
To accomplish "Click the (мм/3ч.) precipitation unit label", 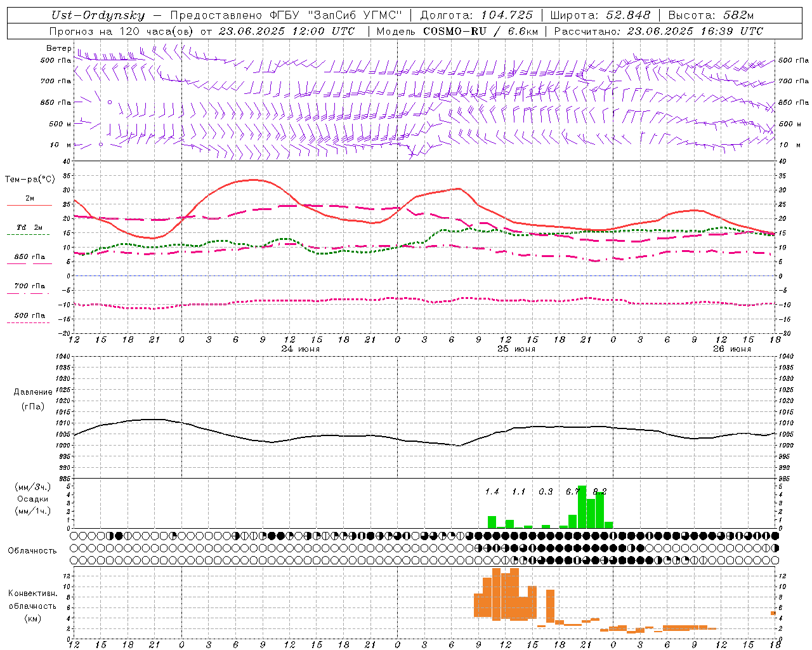I will 33,487.
